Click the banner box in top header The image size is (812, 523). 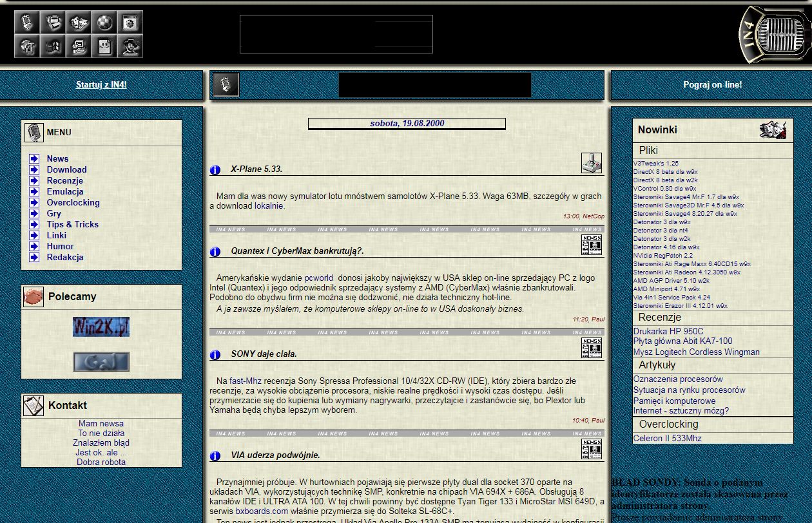[336, 34]
